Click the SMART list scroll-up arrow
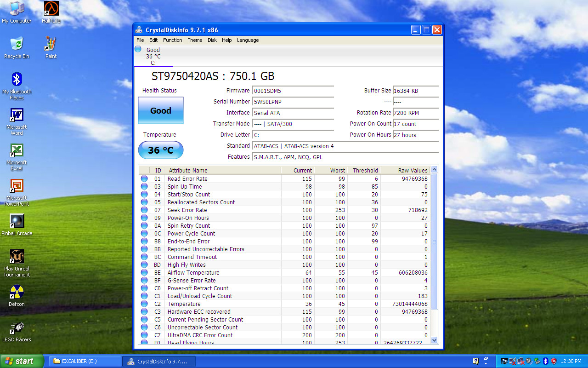The height and width of the screenshot is (368, 588). point(435,170)
